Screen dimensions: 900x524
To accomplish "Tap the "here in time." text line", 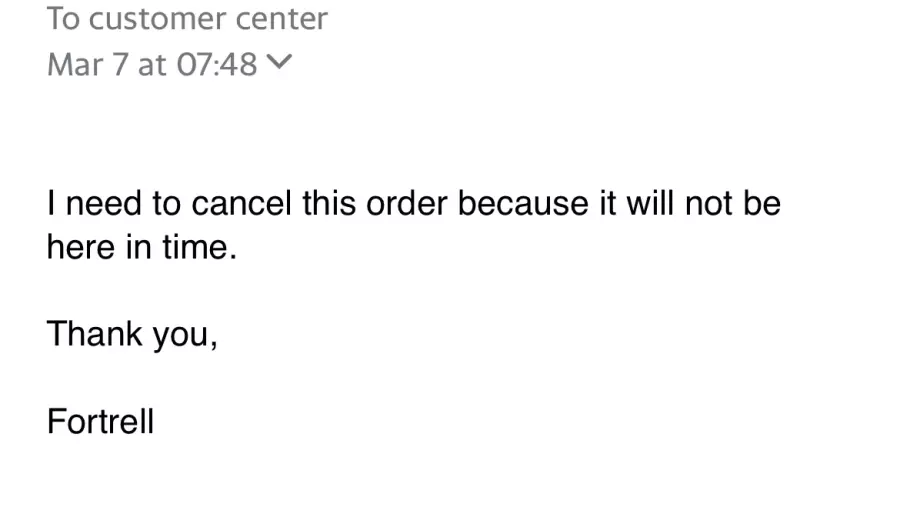I will [142, 247].
